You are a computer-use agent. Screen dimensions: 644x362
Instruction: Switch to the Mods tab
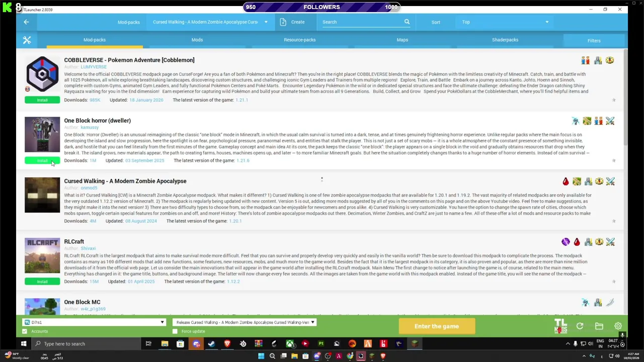point(197,40)
